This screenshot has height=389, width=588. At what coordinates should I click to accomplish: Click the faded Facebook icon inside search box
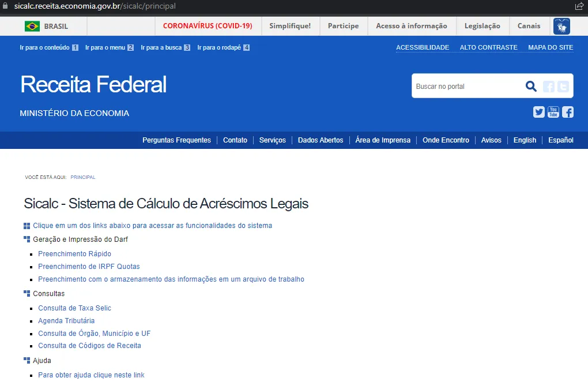click(548, 87)
